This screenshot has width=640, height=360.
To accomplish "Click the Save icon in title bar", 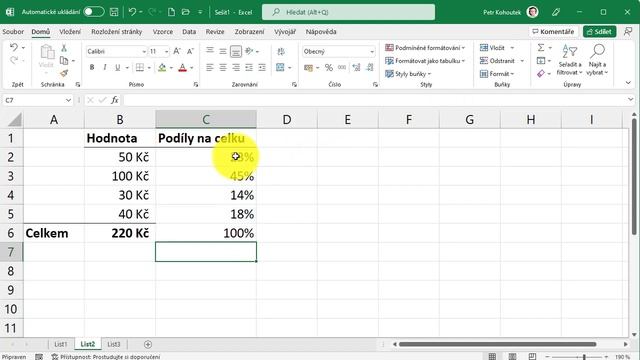I will click(x=114, y=12).
